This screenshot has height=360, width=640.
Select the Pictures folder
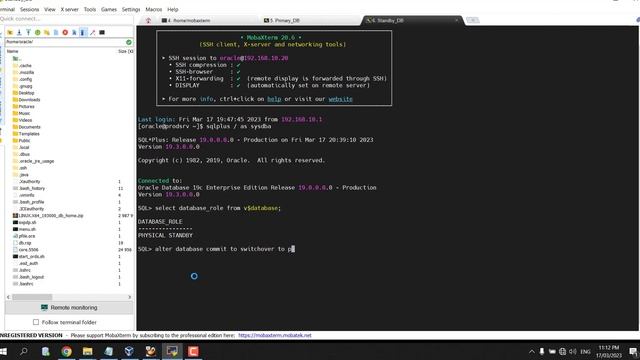point(27,107)
